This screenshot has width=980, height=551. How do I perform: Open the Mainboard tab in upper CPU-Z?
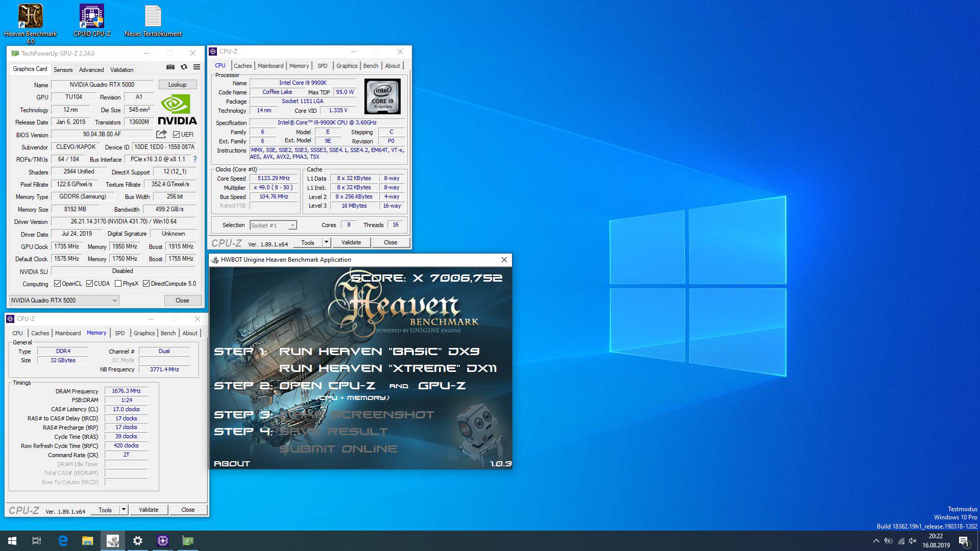point(271,66)
